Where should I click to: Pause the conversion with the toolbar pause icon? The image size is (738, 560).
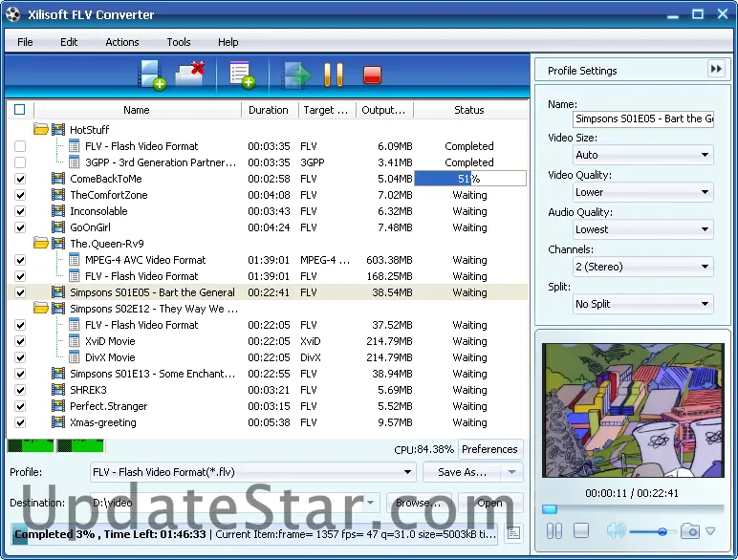(333, 75)
